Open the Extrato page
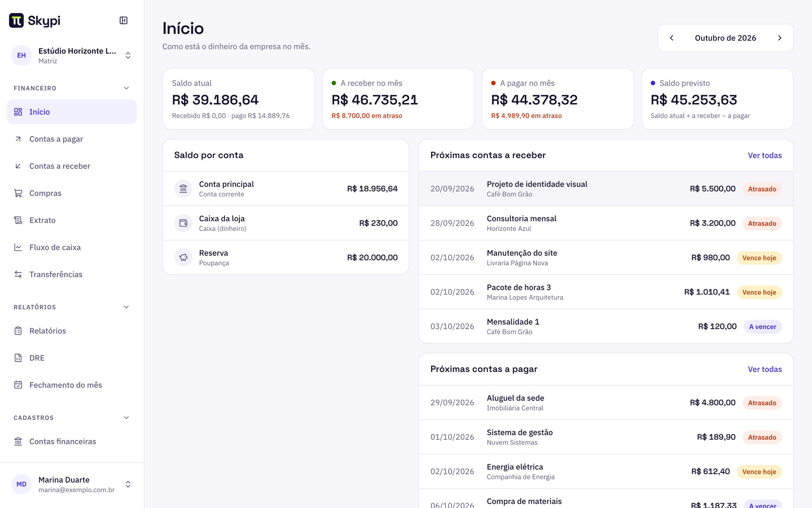 pyautogui.click(x=72, y=220)
